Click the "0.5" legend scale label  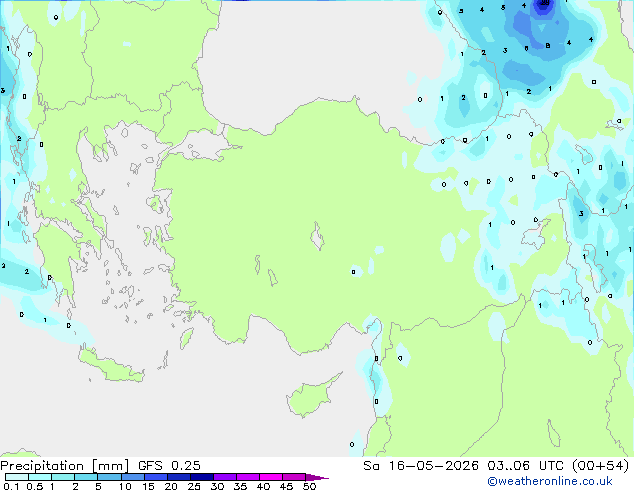(x=35, y=486)
